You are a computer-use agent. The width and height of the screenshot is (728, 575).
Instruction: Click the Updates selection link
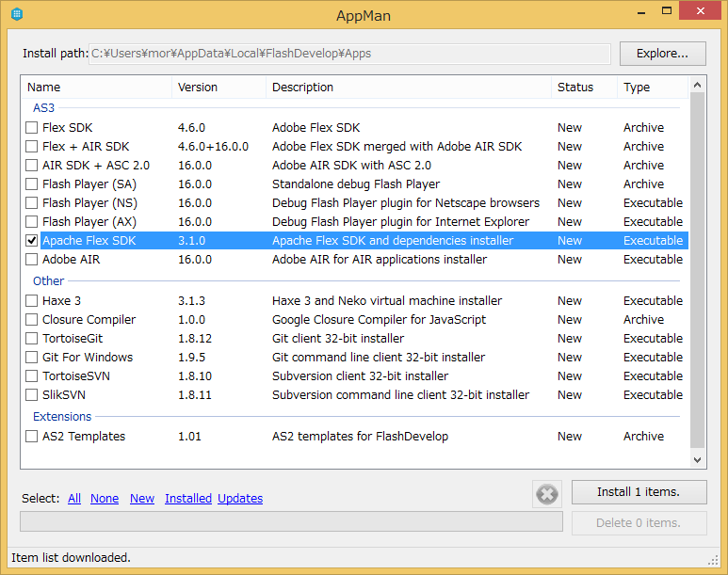click(x=240, y=499)
